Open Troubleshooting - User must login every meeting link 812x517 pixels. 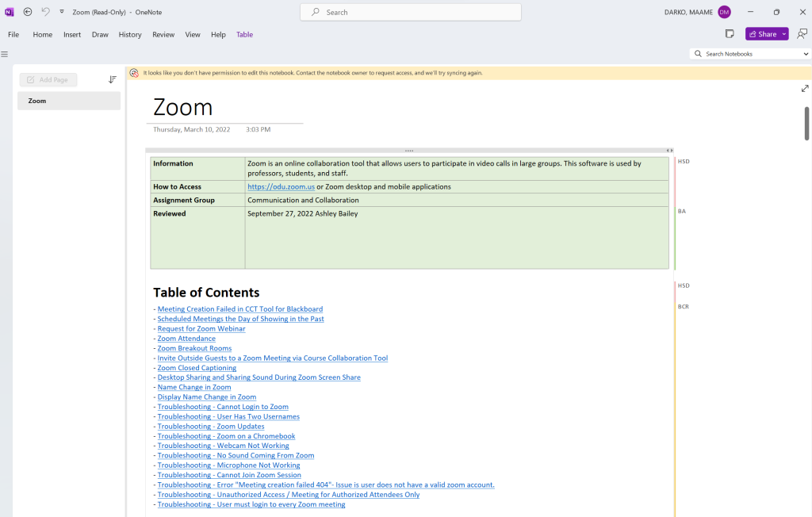coord(251,505)
